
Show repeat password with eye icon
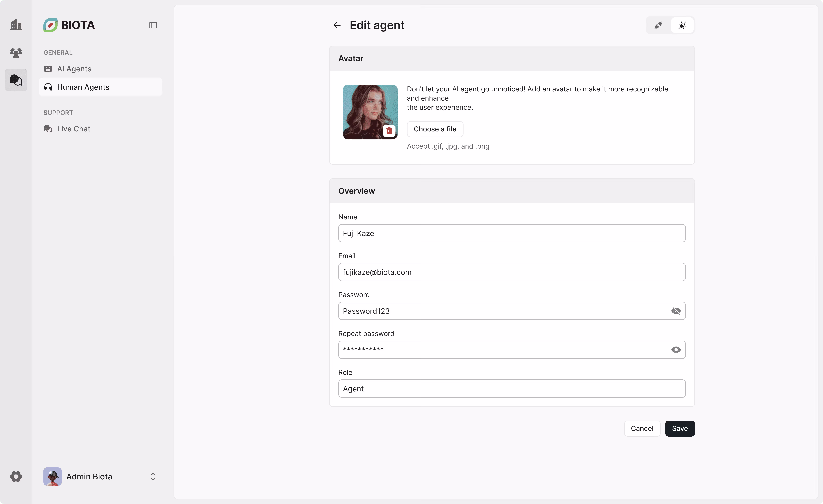coord(676,350)
